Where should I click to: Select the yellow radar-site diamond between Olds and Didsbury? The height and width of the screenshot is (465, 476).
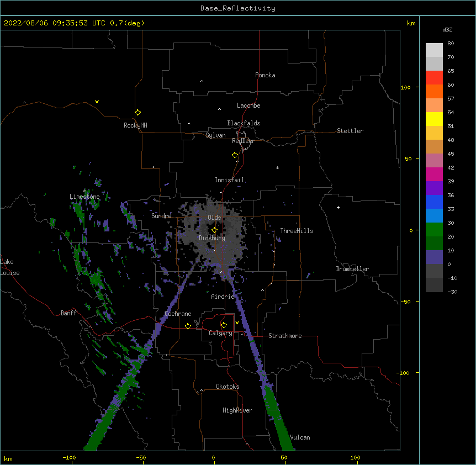coord(214,230)
